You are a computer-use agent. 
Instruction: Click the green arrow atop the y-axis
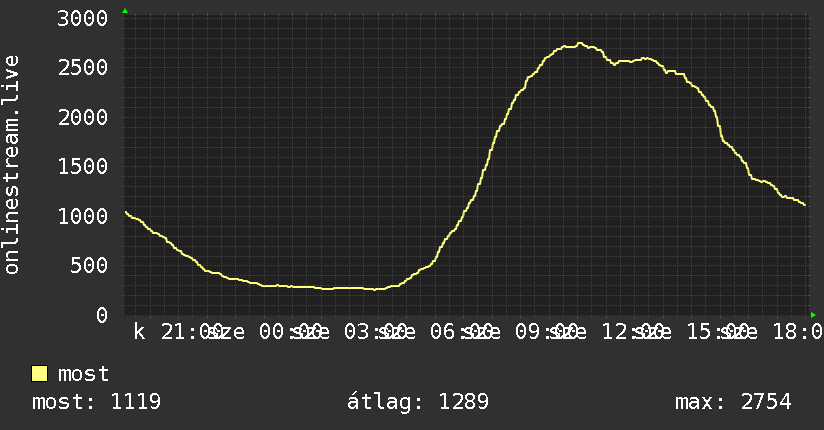(x=125, y=11)
